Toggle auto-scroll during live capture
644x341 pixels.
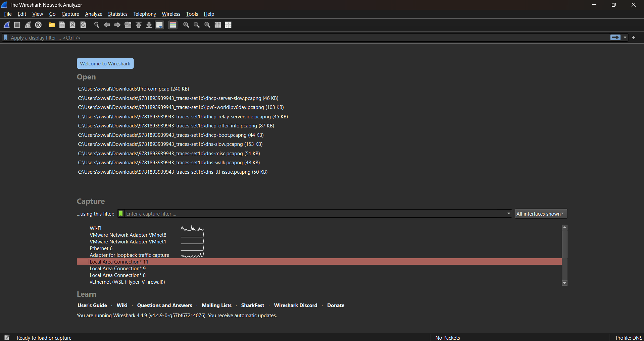coord(160,25)
